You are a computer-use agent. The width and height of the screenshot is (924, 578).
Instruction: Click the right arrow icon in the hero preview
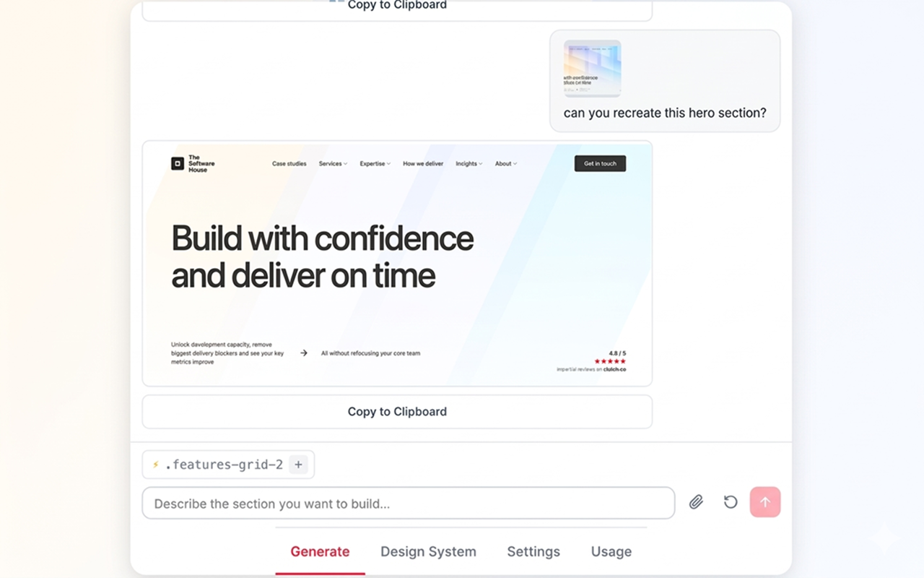[x=304, y=353]
